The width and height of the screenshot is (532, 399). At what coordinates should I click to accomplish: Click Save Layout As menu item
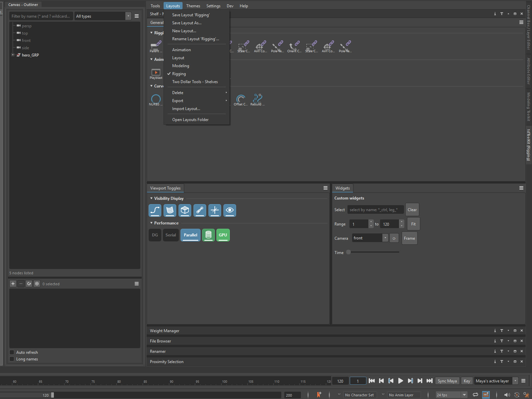click(x=187, y=23)
